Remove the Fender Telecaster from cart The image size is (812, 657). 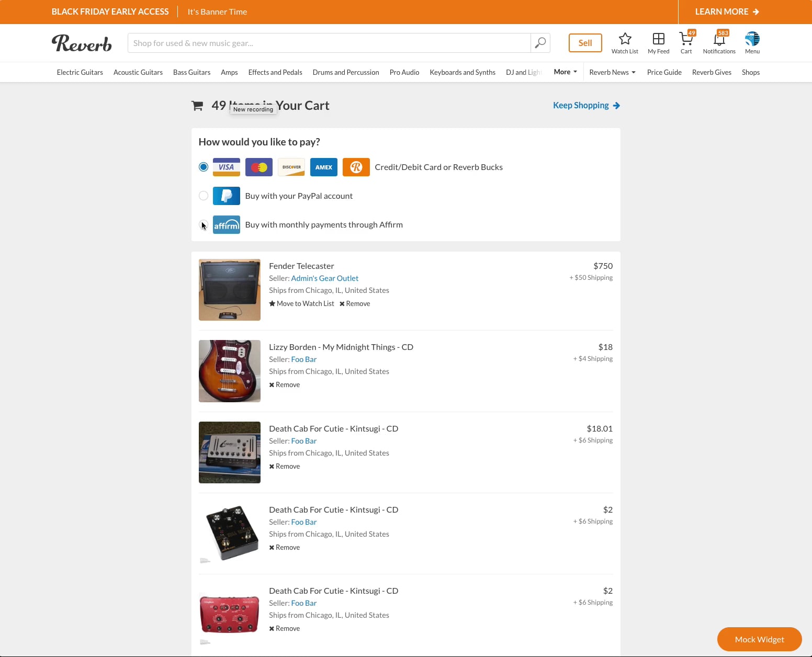[355, 303]
